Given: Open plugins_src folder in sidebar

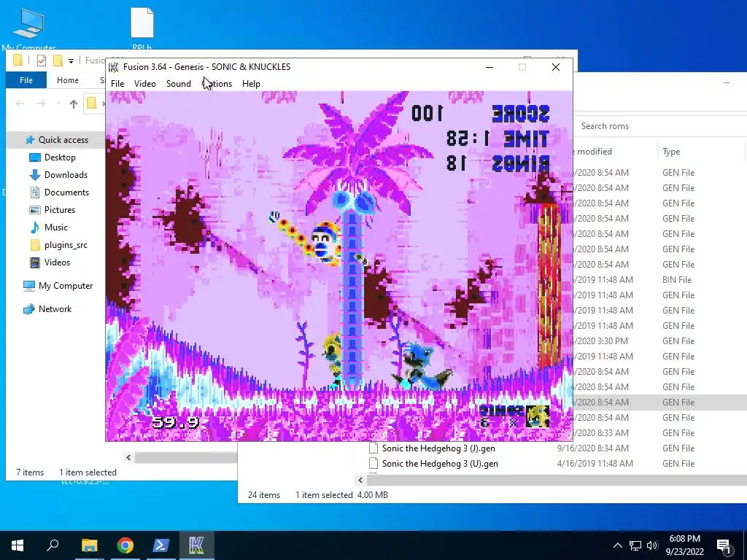Looking at the screenshot, I should coord(66,245).
